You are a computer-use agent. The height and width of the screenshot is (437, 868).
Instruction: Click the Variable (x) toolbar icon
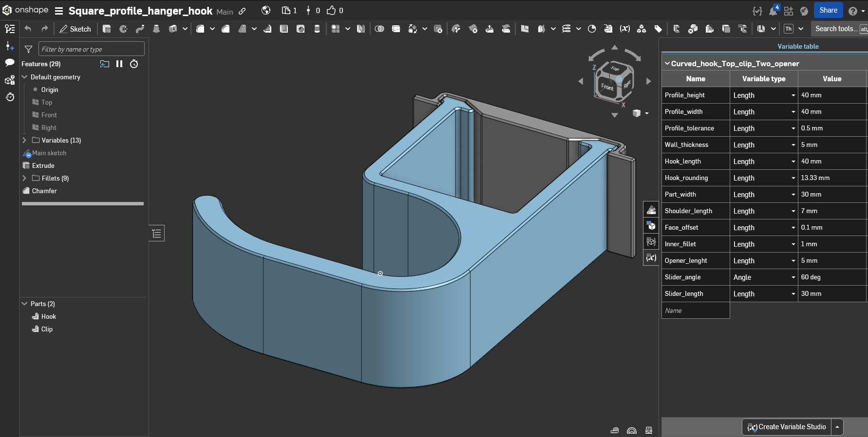625,29
